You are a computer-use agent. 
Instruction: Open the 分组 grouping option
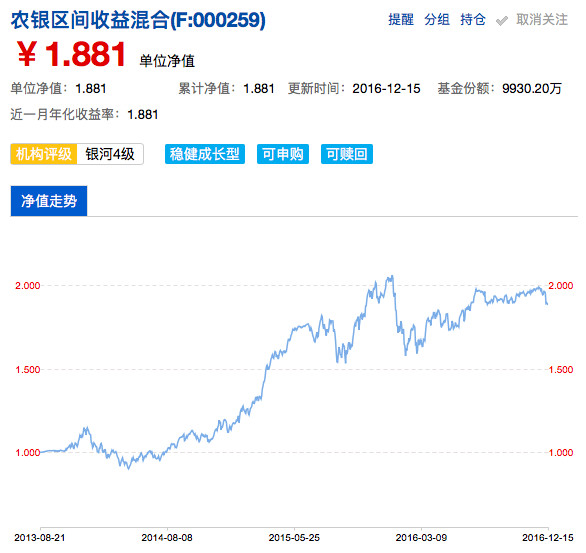[x=437, y=19]
